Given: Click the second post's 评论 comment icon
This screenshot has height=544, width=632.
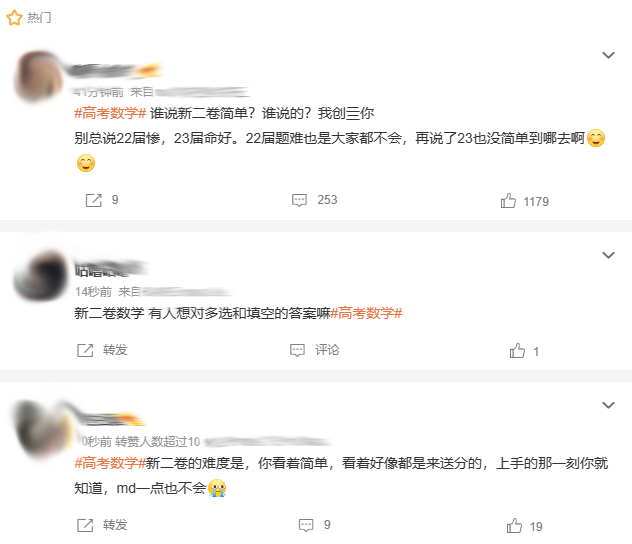Looking at the screenshot, I should [297, 350].
